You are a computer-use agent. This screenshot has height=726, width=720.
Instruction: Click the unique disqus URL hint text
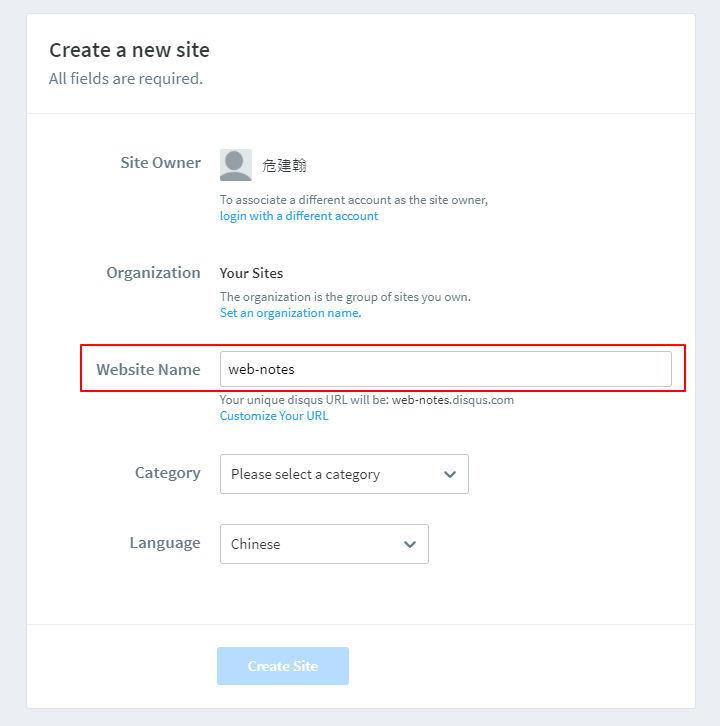point(367,400)
